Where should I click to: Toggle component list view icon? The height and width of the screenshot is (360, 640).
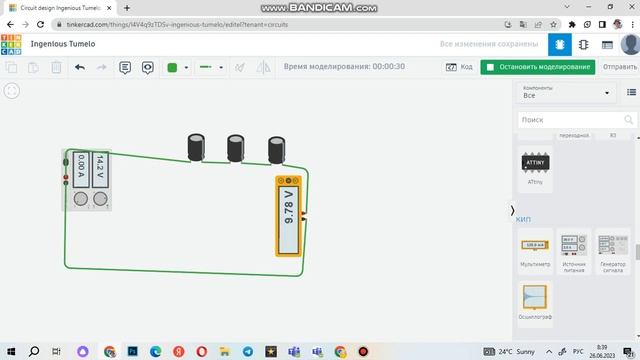(631, 92)
